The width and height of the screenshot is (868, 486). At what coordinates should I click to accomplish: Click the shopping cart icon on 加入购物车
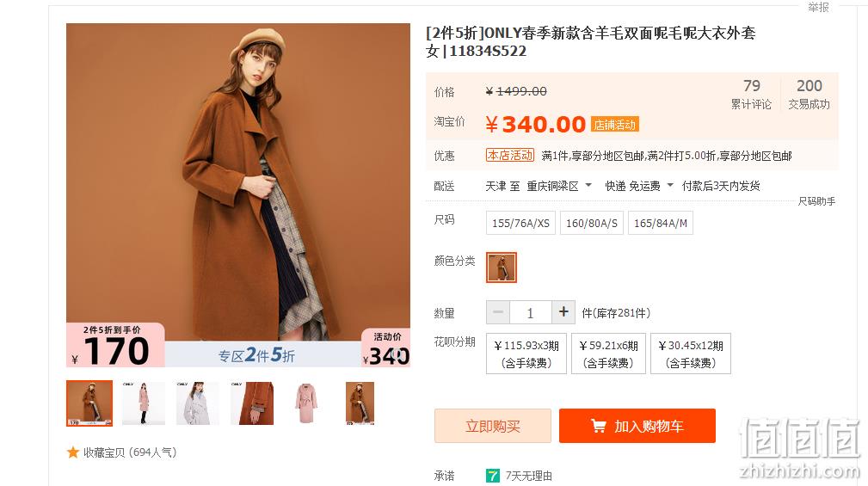(599, 426)
